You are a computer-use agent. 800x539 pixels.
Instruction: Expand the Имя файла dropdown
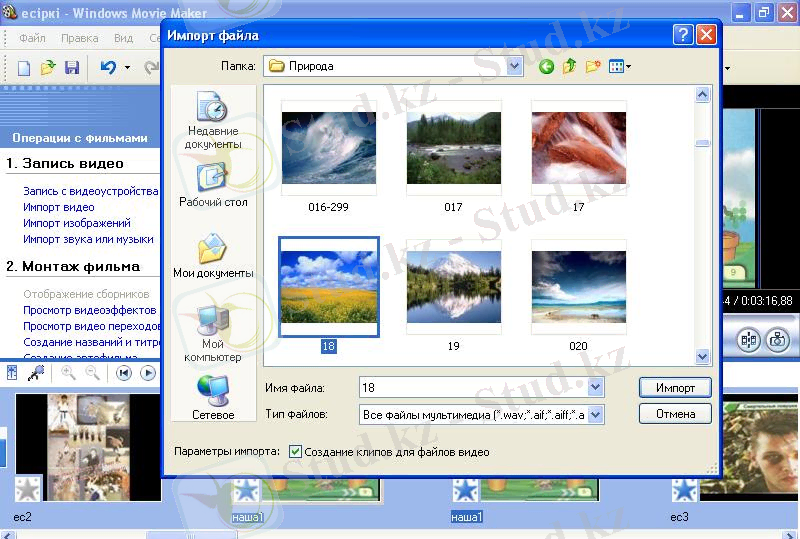pyautogui.click(x=596, y=387)
